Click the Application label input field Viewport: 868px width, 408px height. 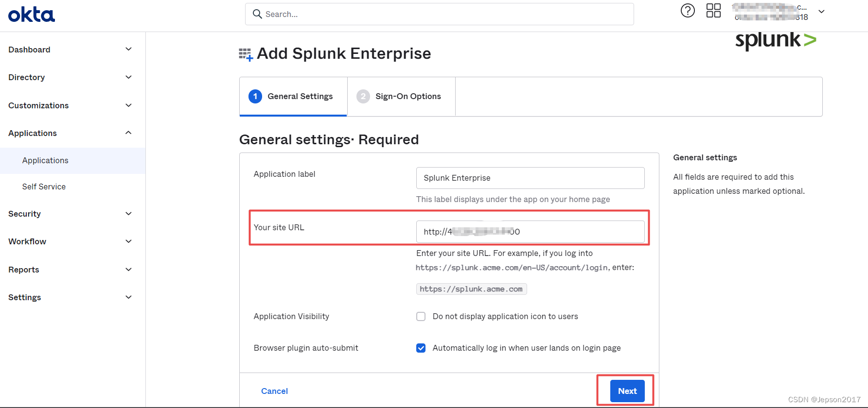531,178
